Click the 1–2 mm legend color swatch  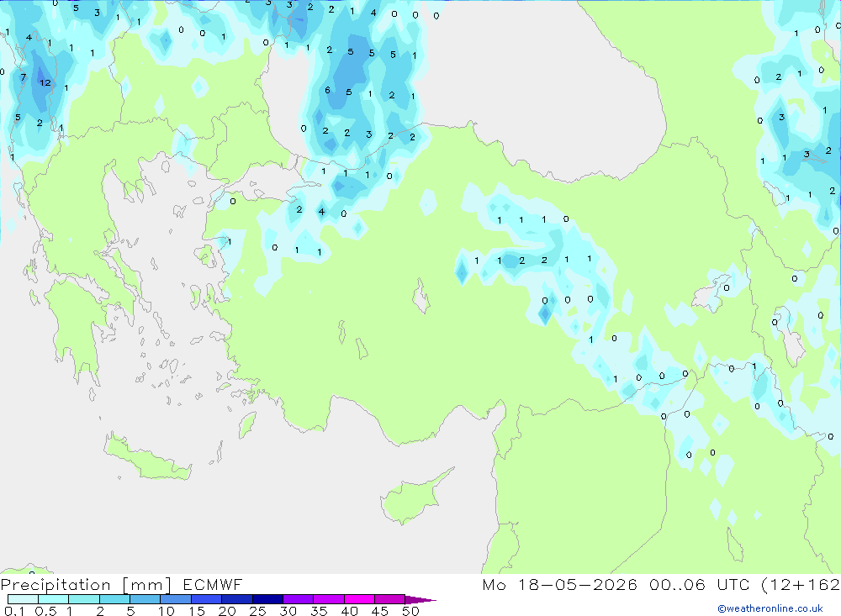click(x=84, y=599)
